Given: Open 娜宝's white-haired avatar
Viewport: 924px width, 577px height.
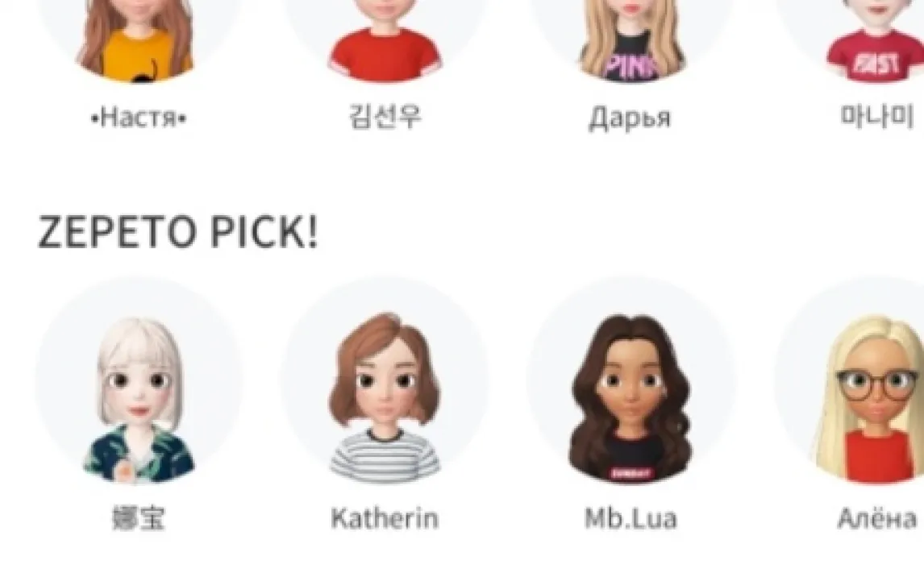Looking at the screenshot, I should click(x=139, y=380).
